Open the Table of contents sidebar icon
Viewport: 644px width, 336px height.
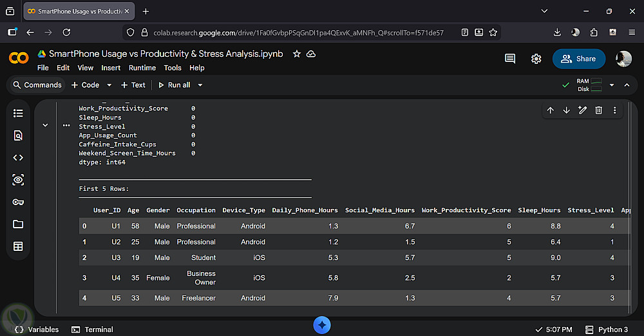(x=18, y=114)
